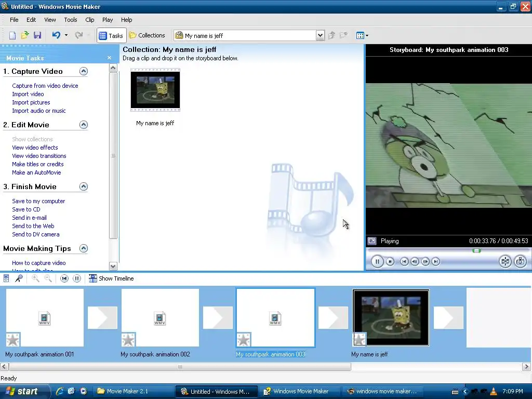Screen dimensions: 532x399
Task: Click Save to my computer link
Action: pyautogui.click(x=38, y=201)
